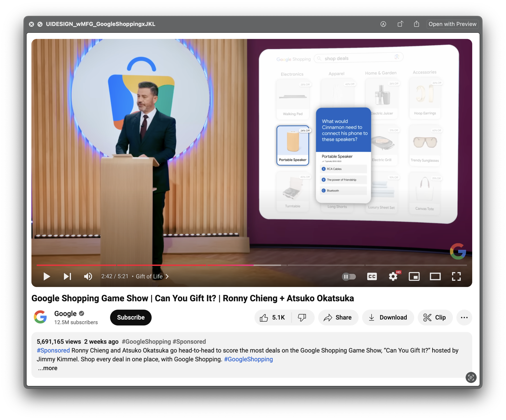Skip to the next video
Viewport: 506px width, 420px height.
pos(67,276)
